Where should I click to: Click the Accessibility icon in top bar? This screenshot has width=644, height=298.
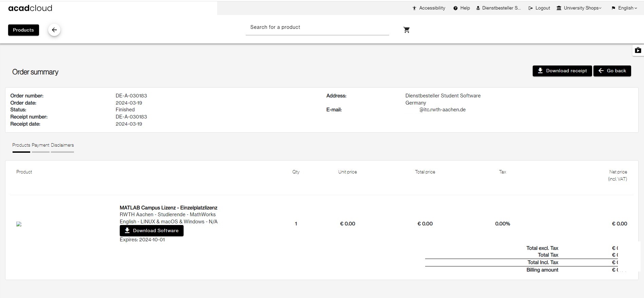(414, 8)
